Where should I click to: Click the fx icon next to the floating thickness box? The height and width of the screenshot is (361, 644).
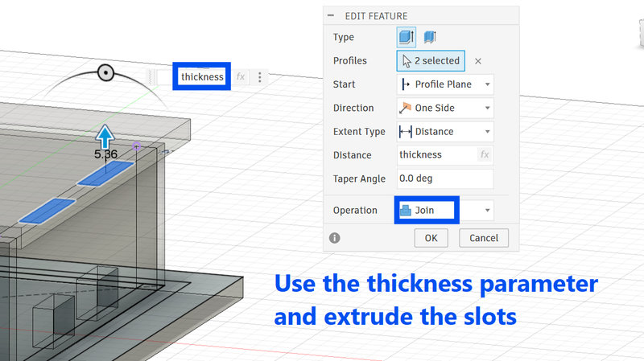point(241,76)
